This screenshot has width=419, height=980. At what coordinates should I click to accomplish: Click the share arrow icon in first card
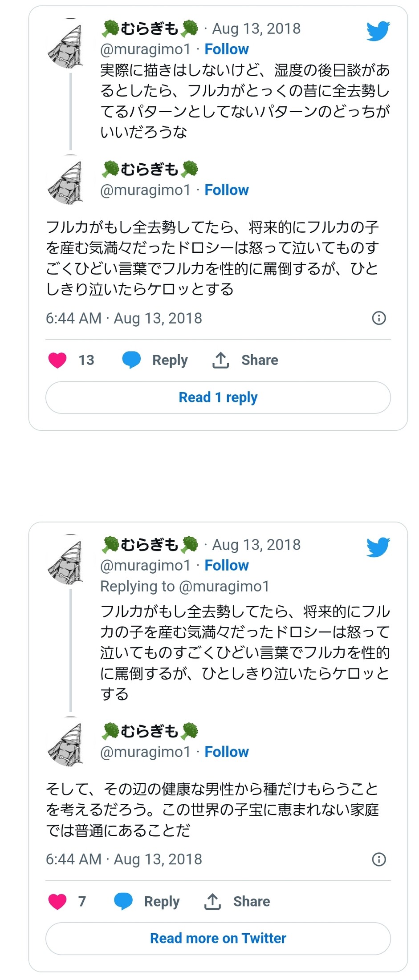click(221, 360)
